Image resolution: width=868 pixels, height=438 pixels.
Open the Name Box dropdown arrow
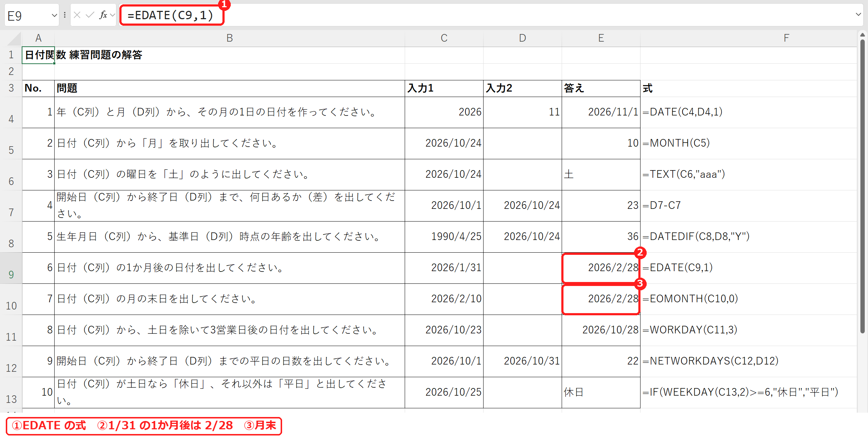click(54, 15)
